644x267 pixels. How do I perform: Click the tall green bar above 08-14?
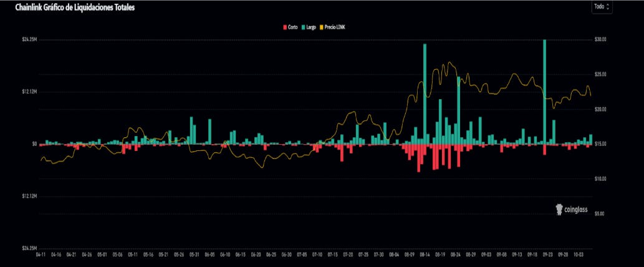coord(425,94)
